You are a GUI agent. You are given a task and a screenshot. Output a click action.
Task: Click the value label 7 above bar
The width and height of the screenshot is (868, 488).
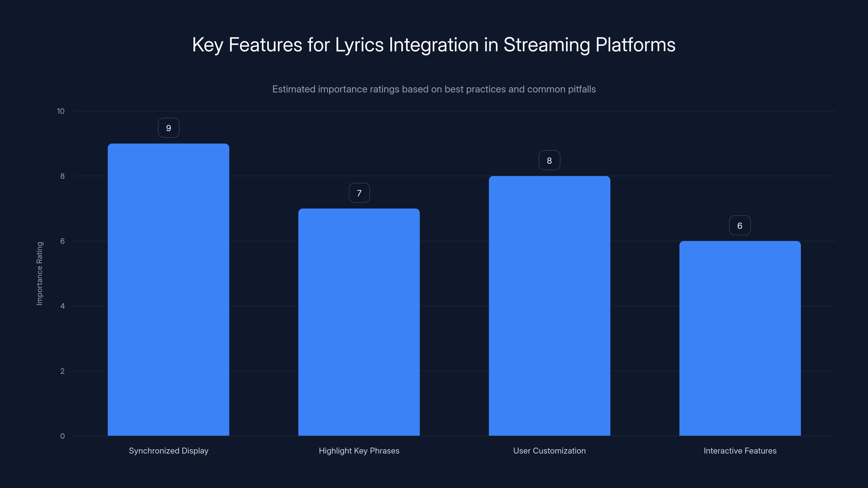pos(359,193)
